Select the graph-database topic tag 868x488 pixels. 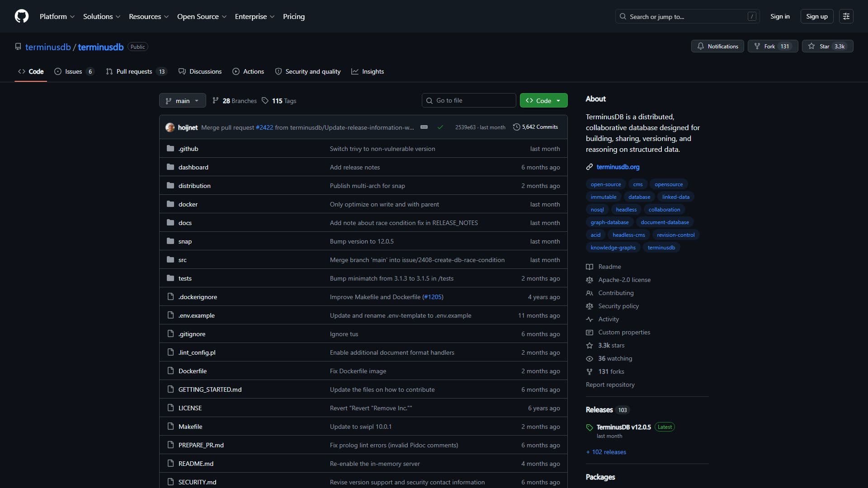(609, 222)
